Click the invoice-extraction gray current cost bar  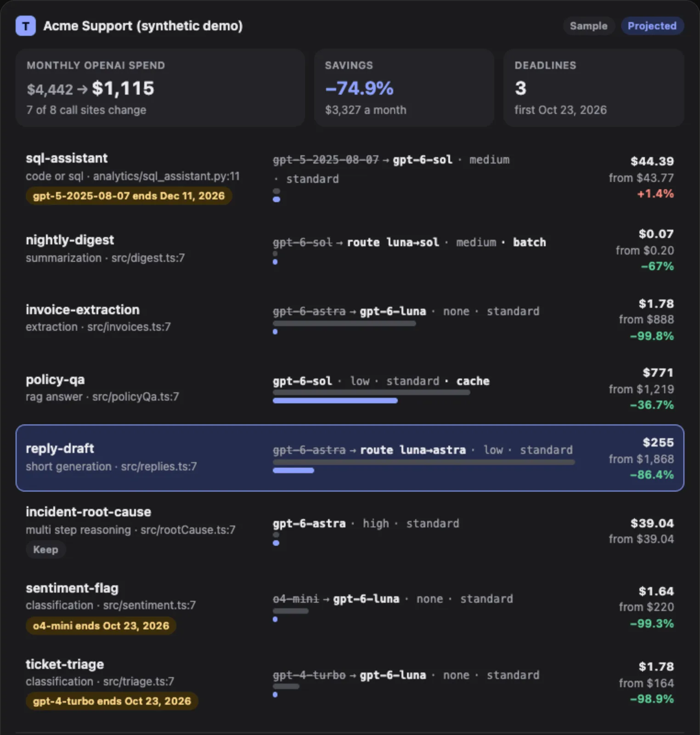coord(344,323)
